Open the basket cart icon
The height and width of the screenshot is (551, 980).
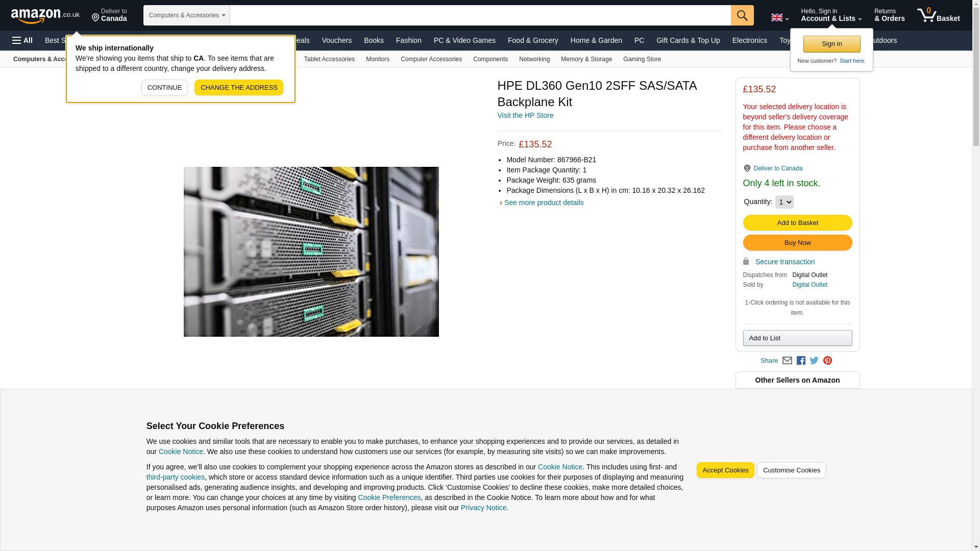[938, 15]
